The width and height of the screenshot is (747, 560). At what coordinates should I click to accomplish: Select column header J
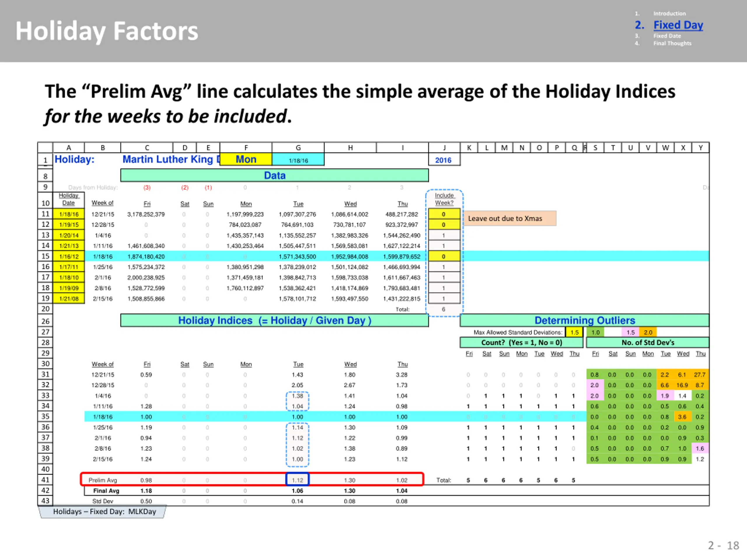(x=444, y=148)
